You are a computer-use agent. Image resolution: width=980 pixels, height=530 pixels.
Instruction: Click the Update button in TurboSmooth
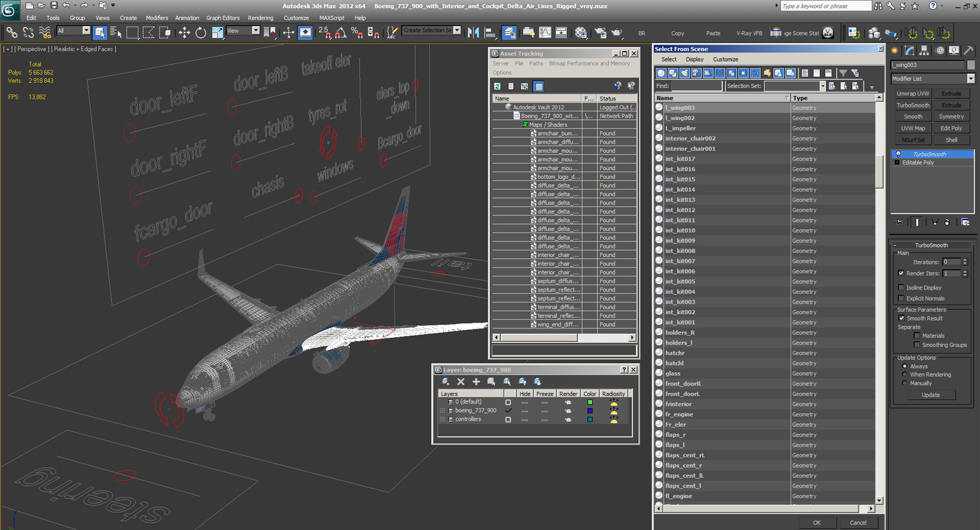pyautogui.click(x=930, y=395)
